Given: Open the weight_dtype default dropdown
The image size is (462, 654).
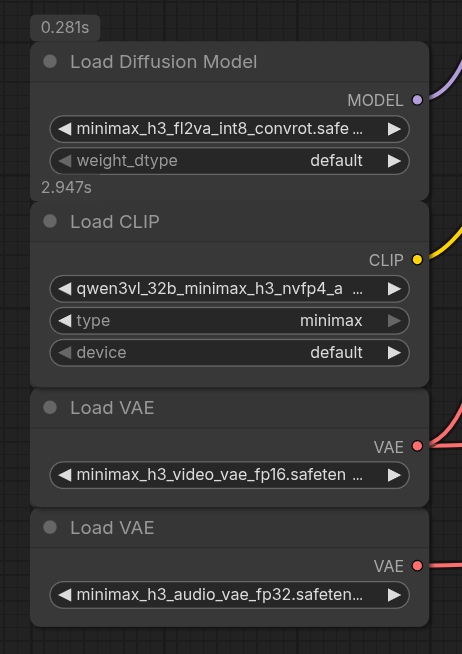Looking at the screenshot, I should [x=229, y=161].
